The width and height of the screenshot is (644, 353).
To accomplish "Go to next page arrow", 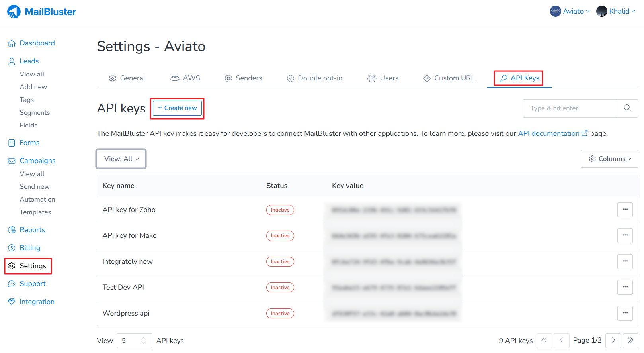I will point(613,341).
